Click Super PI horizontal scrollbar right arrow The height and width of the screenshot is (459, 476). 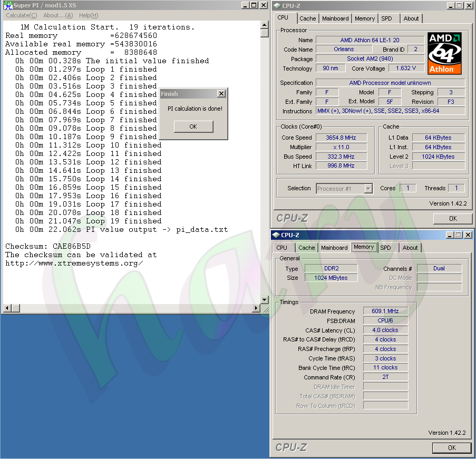(256, 308)
